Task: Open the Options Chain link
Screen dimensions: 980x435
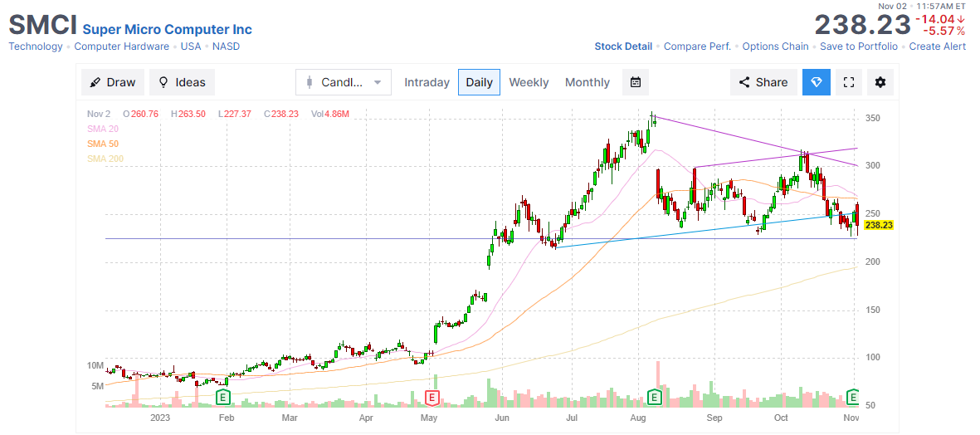Action: click(775, 46)
